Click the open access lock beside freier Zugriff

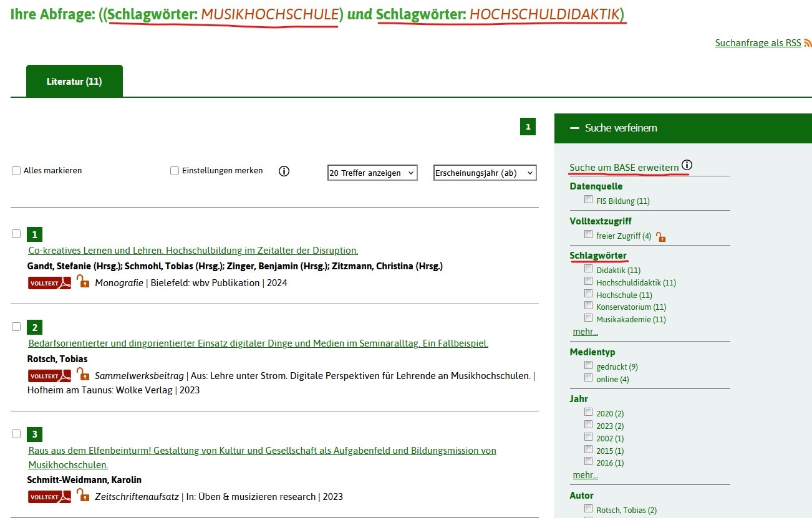[660, 236]
